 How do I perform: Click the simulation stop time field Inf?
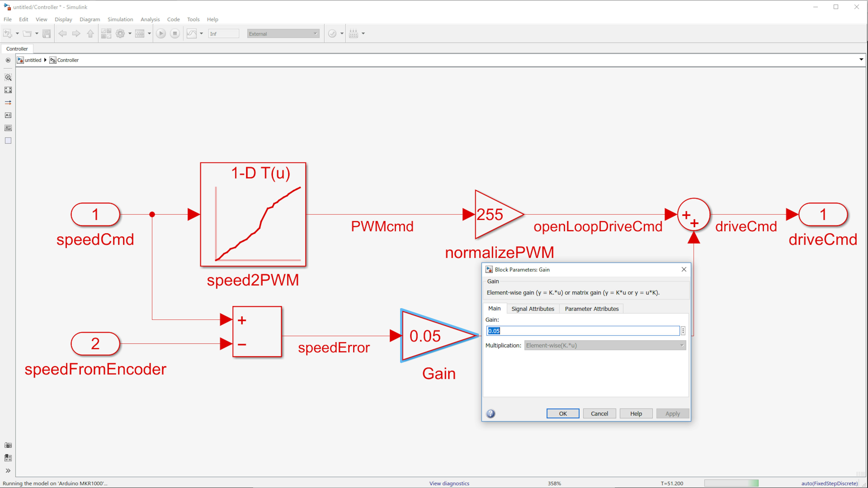224,34
